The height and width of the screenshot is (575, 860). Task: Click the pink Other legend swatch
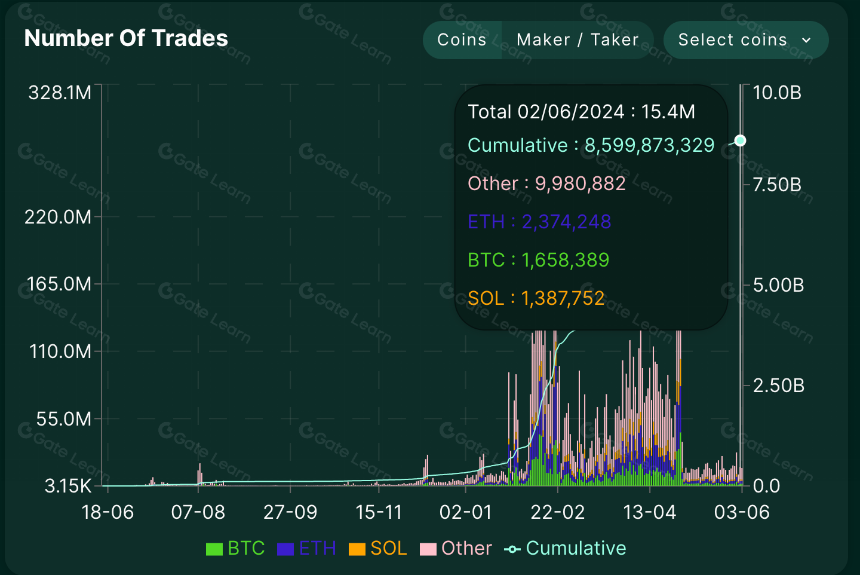pos(428,549)
